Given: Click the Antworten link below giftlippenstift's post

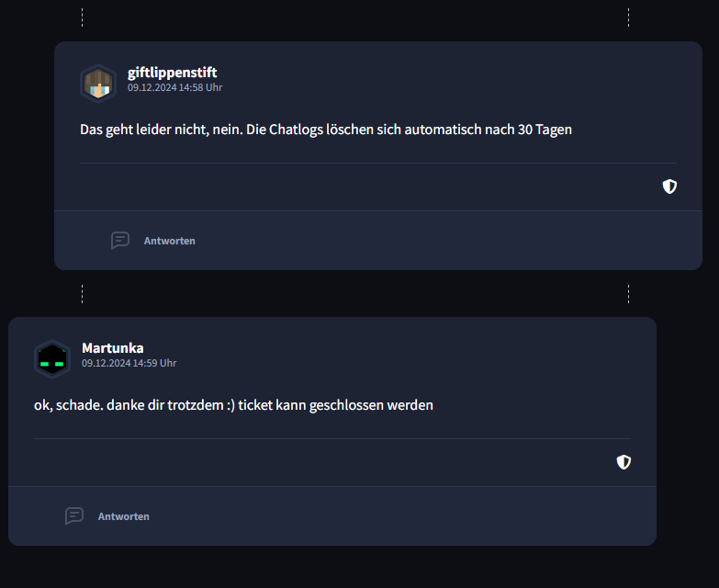Looking at the screenshot, I should point(170,241).
